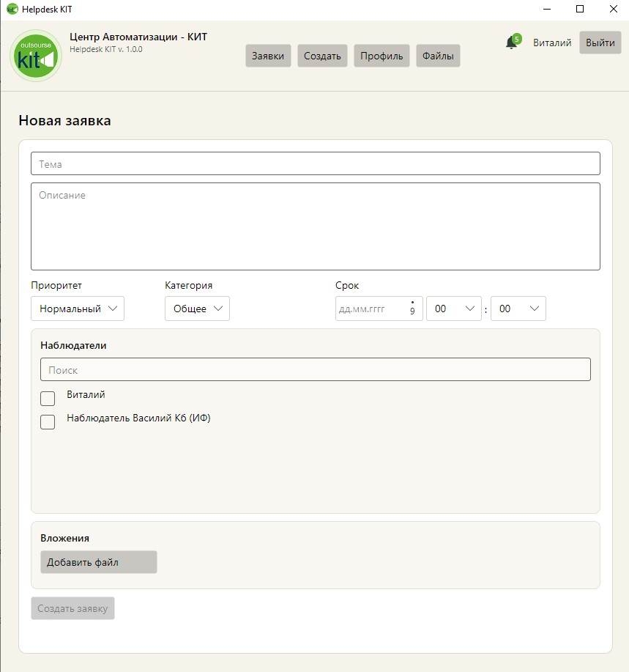Click the Helpdesk KIT title bar icon

pyautogui.click(x=12, y=9)
